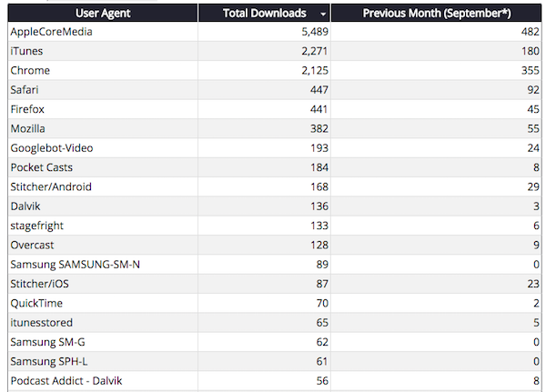Click the Safari user agent entry
The width and height of the screenshot is (546, 392).
coord(25,89)
